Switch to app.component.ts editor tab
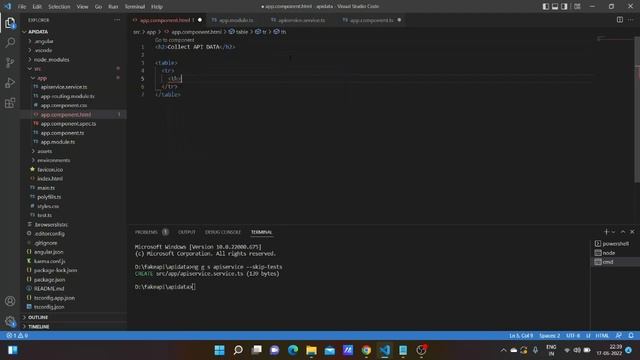The width and height of the screenshot is (640, 360). (371, 20)
